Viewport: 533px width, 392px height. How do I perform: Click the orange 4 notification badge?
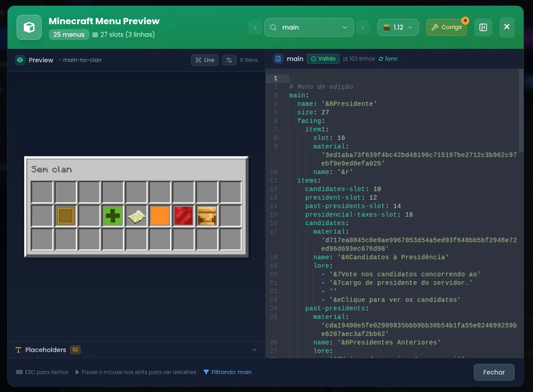click(465, 20)
